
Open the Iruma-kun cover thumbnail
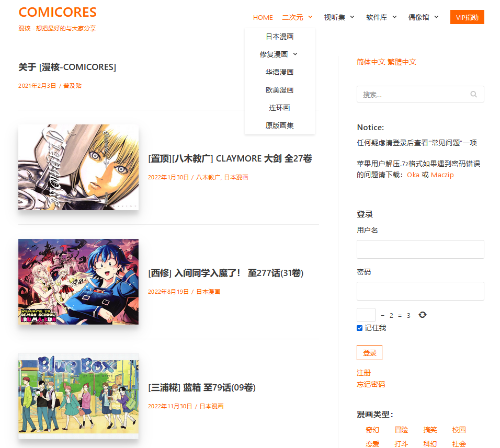(x=78, y=282)
